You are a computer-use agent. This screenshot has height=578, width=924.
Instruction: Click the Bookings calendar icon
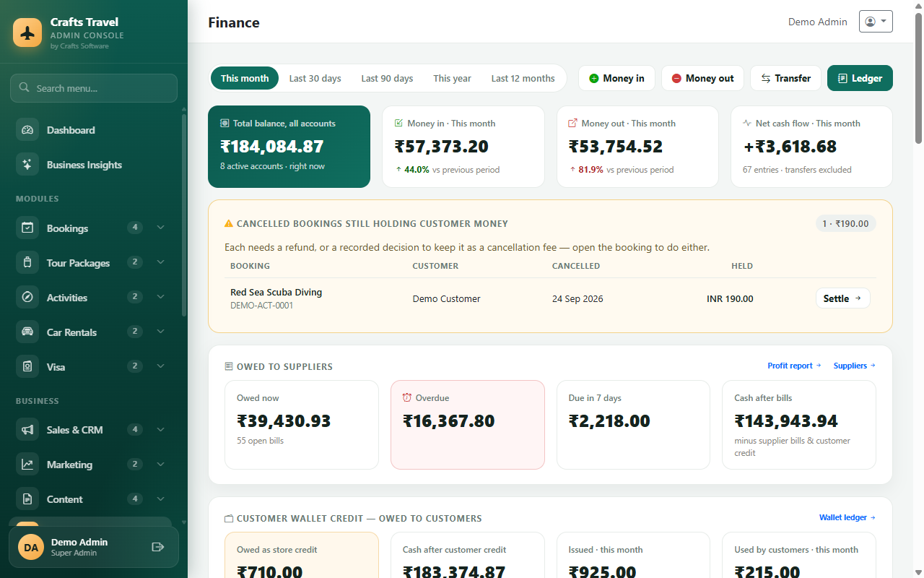click(27, 228)
